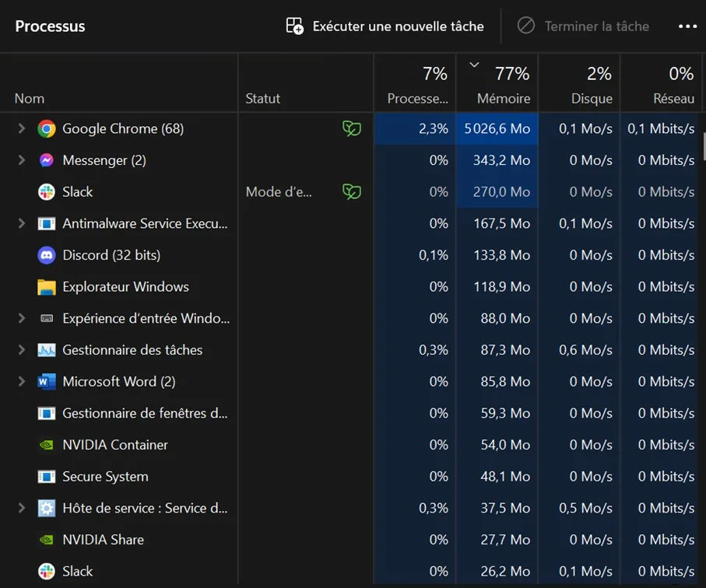Select the Explorateur Windows folder icon

click(x=47, y=286)
